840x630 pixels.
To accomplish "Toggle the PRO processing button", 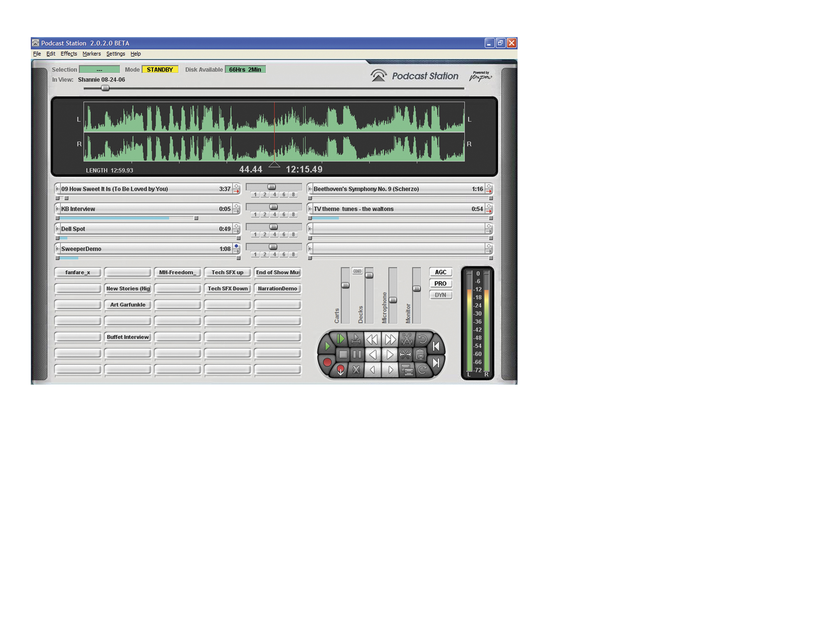I will 441,283.
